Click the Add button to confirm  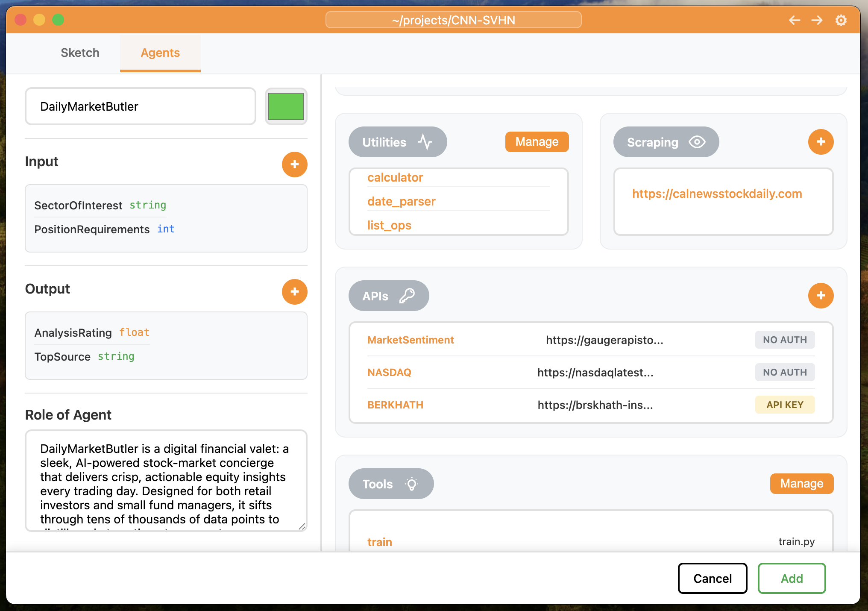(x=791, y=578)
